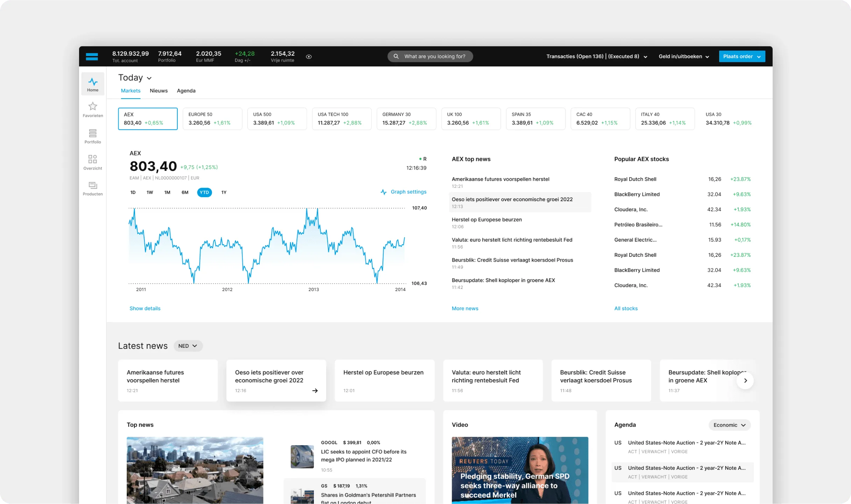Select USA TECH 100 index card
The width and height of the screenshot is (851, 504).
pos(342,119)
